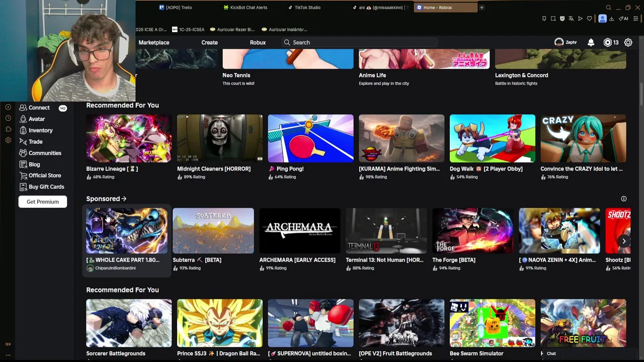This screenshot has width=644, height=362.
Task: Click the sponsored info circle icon
Action: 624,199
